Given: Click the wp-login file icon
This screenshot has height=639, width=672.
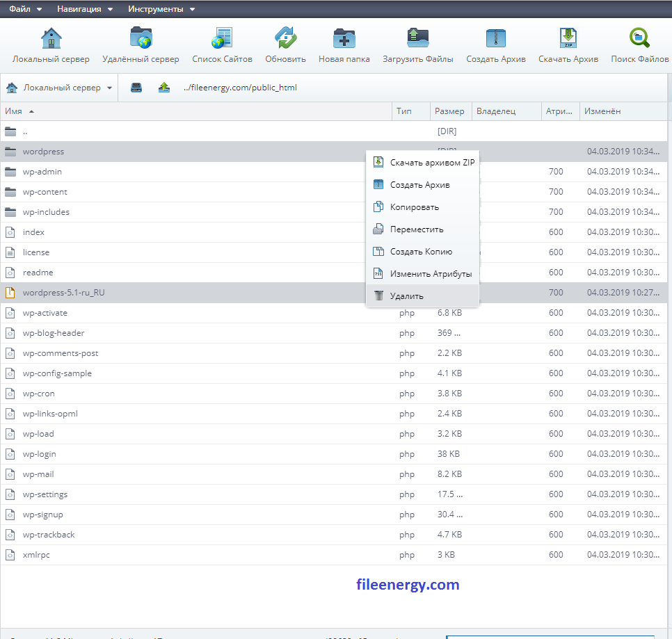Looking at the screenshot, I should (10, 454).
